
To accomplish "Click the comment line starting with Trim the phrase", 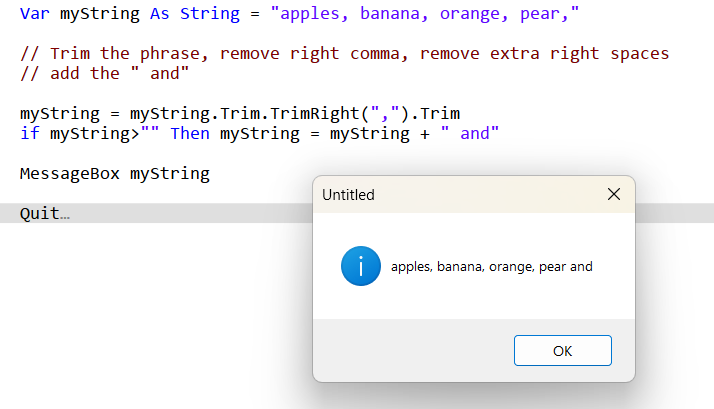I will tap(344, 54).
